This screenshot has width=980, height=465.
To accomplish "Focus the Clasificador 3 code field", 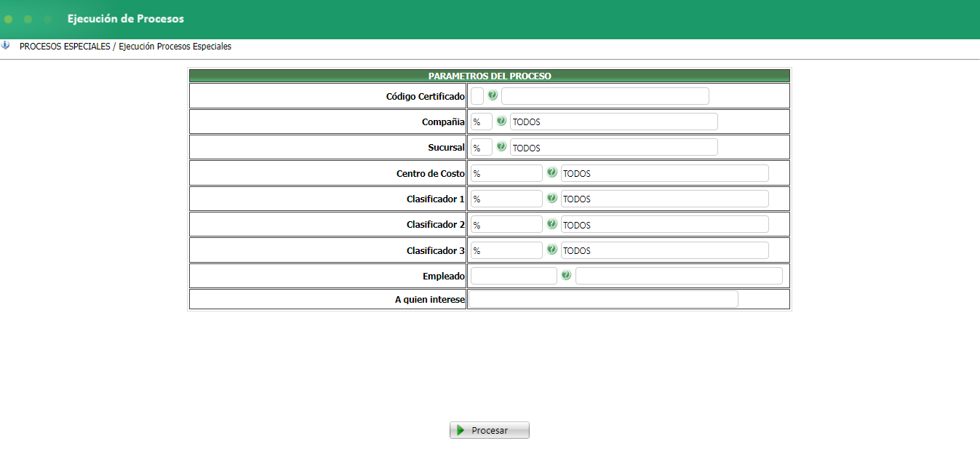I will [x=506, y=250].
